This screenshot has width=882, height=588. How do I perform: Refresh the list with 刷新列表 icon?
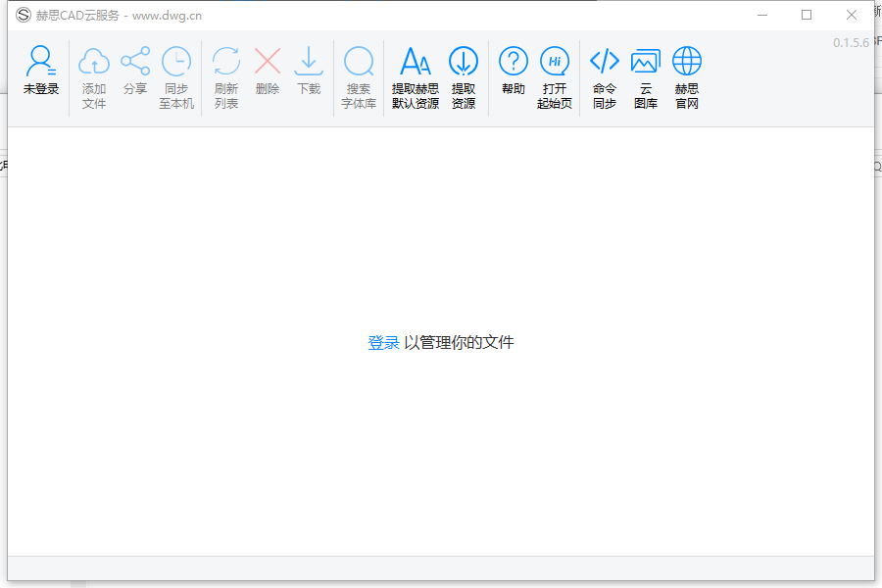(x=226, y=63)
